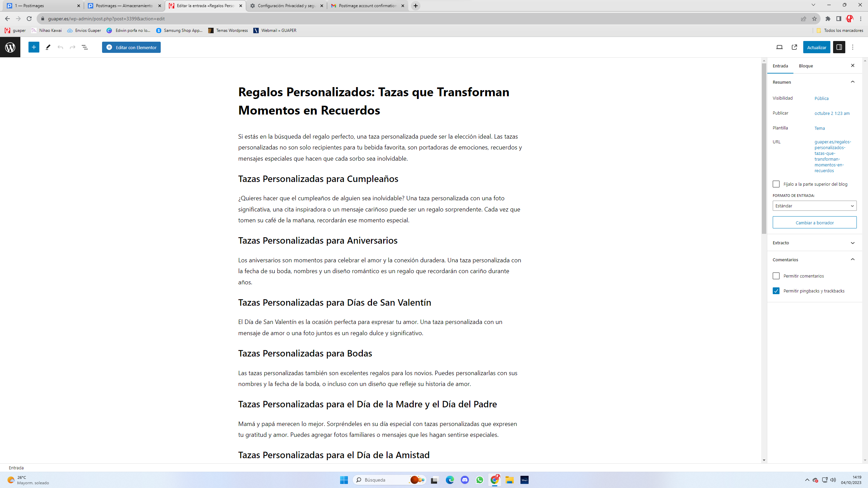Click the post title heading
This screenshot has height=488, width=868.
[x=374, y=101]
